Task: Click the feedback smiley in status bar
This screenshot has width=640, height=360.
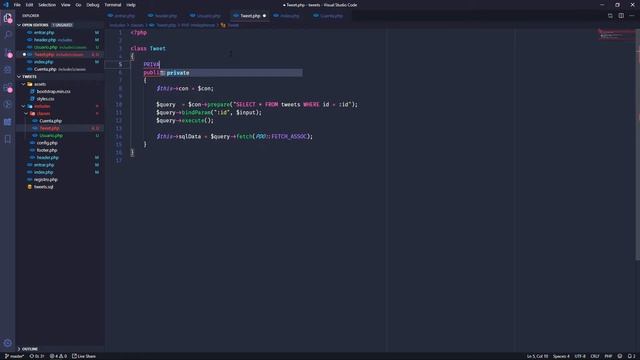Action: (620, 356)
